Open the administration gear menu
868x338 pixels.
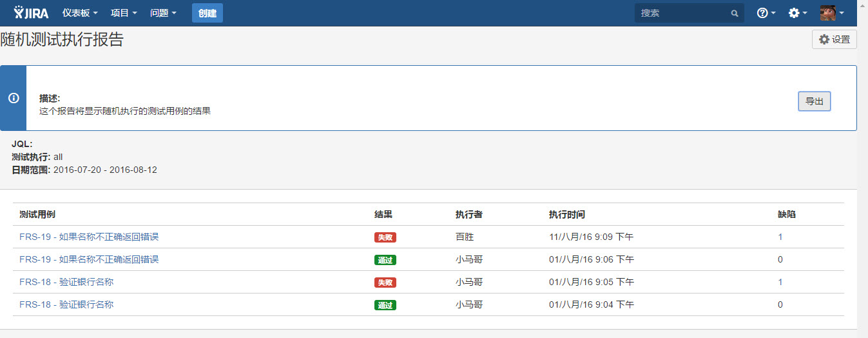pyautogui.click(x=798, y=13)
